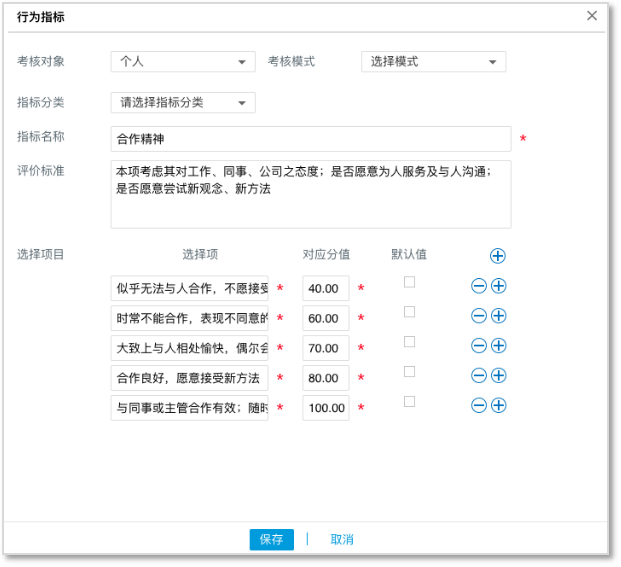621x567 pixels.
Task: Tick default checkbox for 100.00 row
Action: [409, 402]
